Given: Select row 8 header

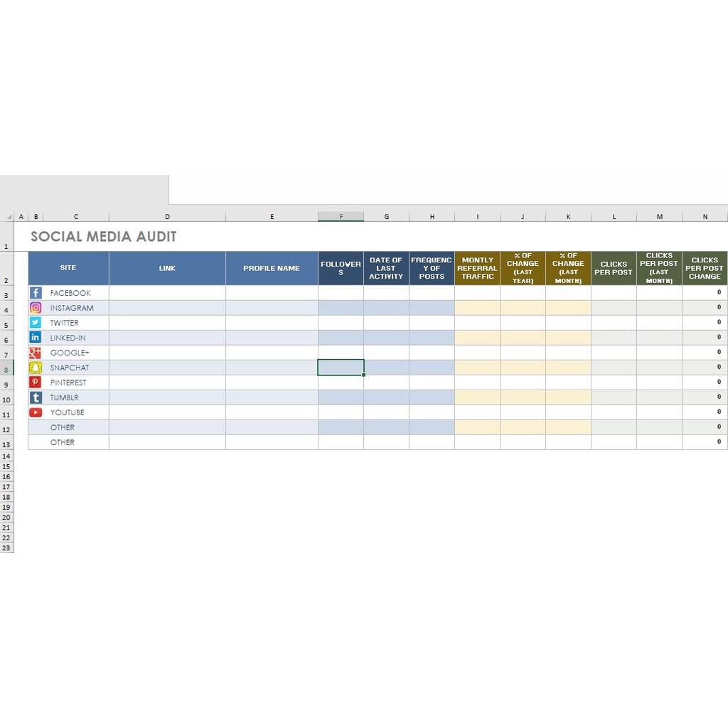Looking at the screenshot, I should coord(6,370).
